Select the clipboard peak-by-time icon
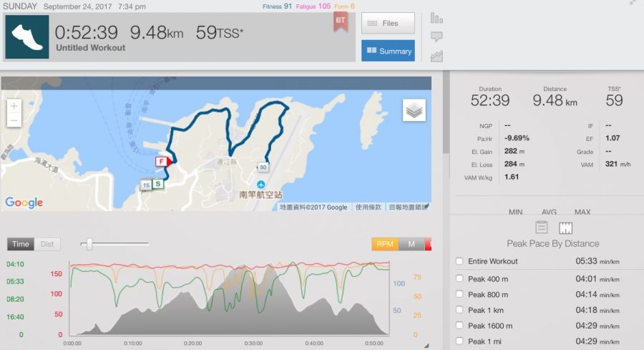 pyautogui.click(x=542, y=228)
